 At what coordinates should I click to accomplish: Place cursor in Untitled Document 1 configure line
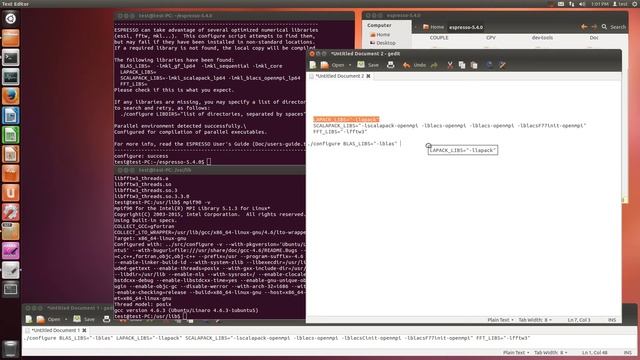click(x=277, y=338)
